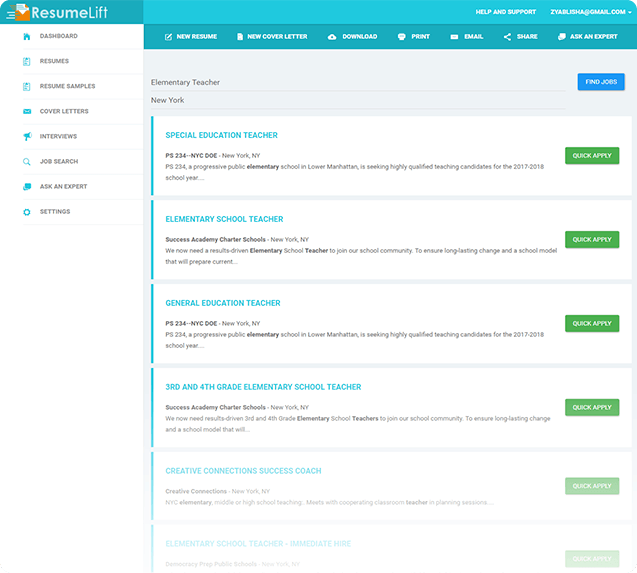Click the Share icon in toolbar

point(507,37)
